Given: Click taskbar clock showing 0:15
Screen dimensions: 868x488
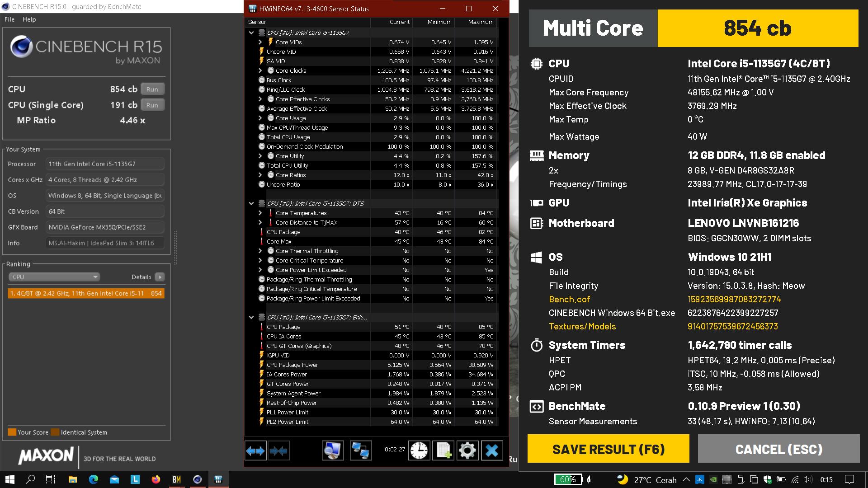Looking at the screenshot, I should (826, 479).
